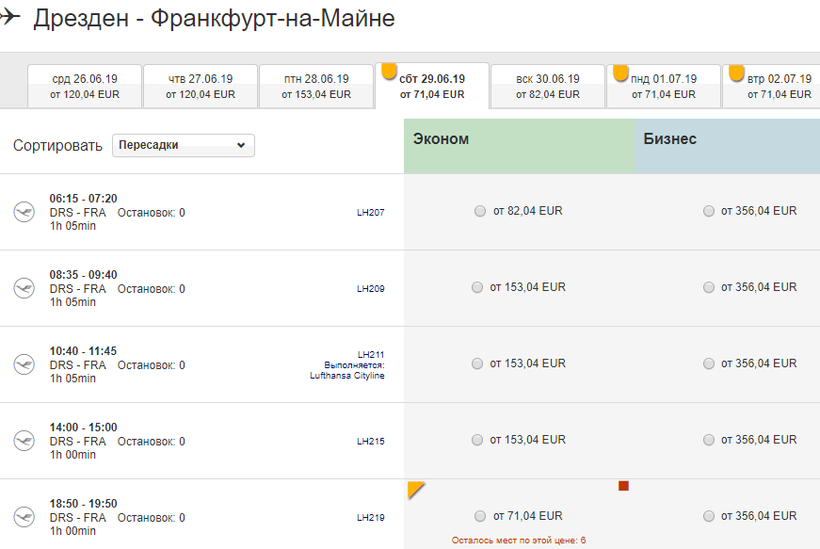820x549 pixels.
Task: Switch to the срд 26.06.19 date tab
Action: click(85, 86)
